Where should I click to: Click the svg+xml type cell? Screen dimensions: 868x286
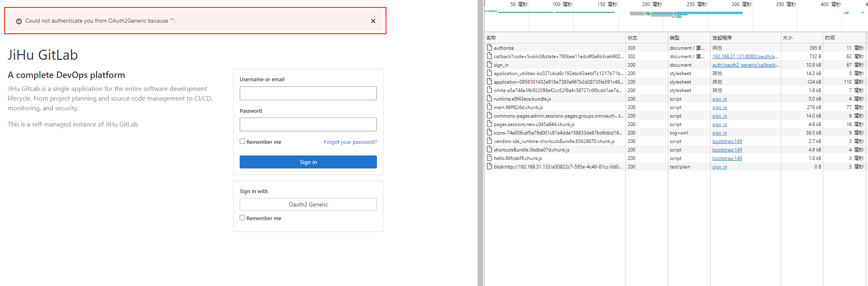tap(679, 133)
